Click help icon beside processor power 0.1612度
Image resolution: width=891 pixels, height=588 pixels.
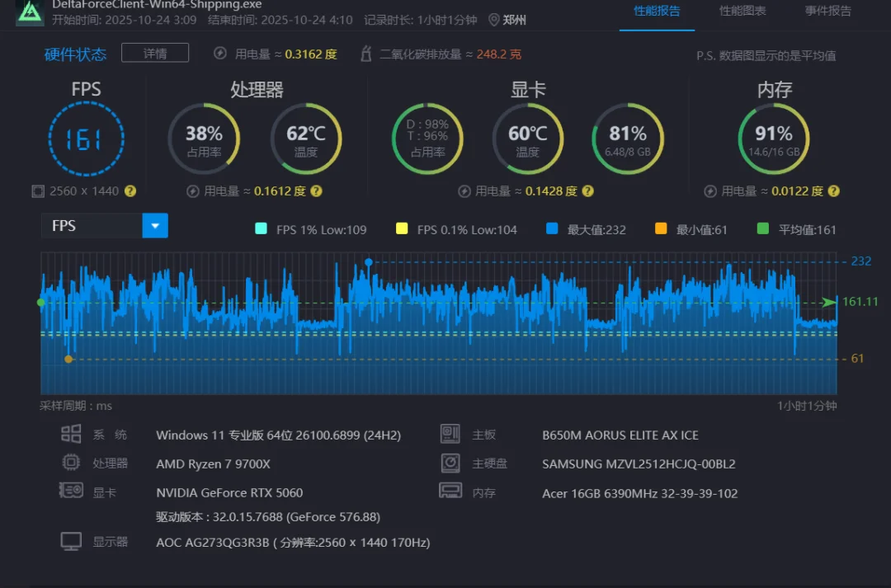click(x=317, y=191)
